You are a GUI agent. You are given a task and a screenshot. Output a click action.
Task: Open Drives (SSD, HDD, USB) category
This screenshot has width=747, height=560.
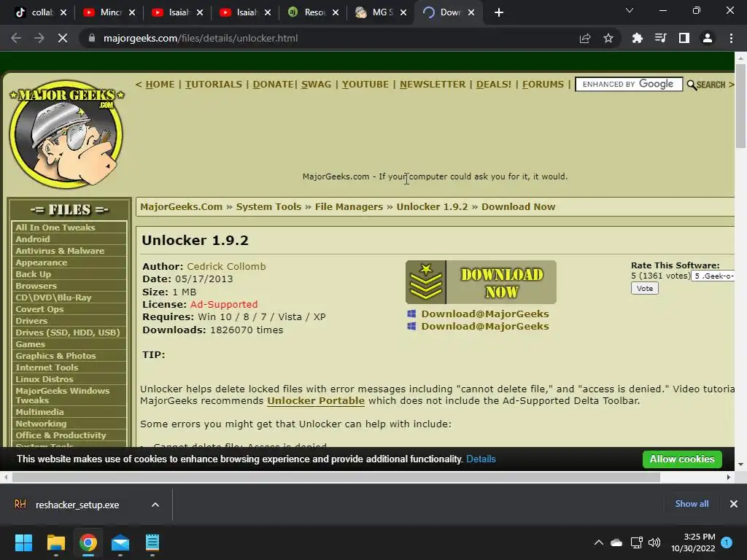click(69, 332)
